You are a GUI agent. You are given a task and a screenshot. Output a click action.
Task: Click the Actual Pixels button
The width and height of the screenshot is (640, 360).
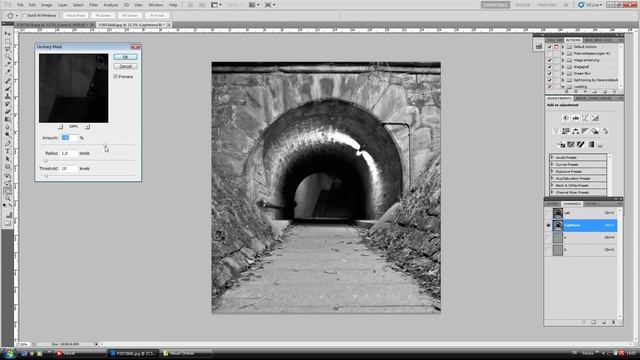pos(76,16)
